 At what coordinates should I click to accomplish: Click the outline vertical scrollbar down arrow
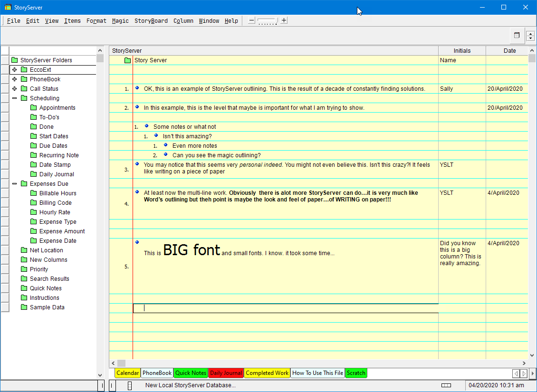[x=532, y=355]
